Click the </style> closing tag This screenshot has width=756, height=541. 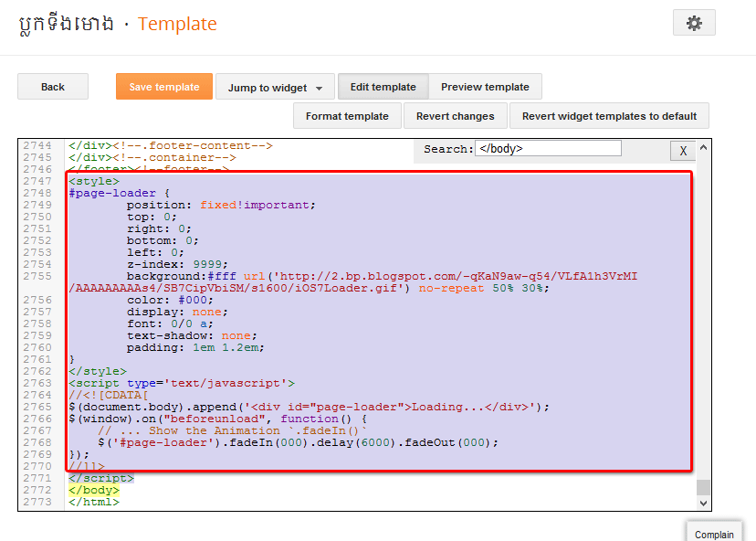(98, 372)
